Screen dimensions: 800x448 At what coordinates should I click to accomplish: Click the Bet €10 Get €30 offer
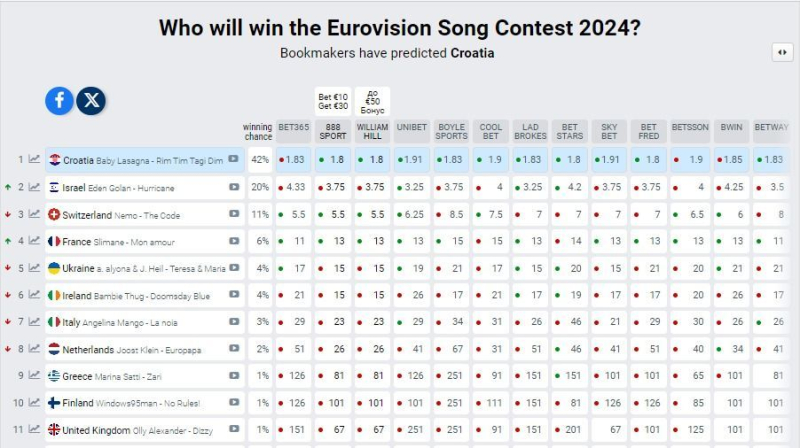click(x=333, y=102)
